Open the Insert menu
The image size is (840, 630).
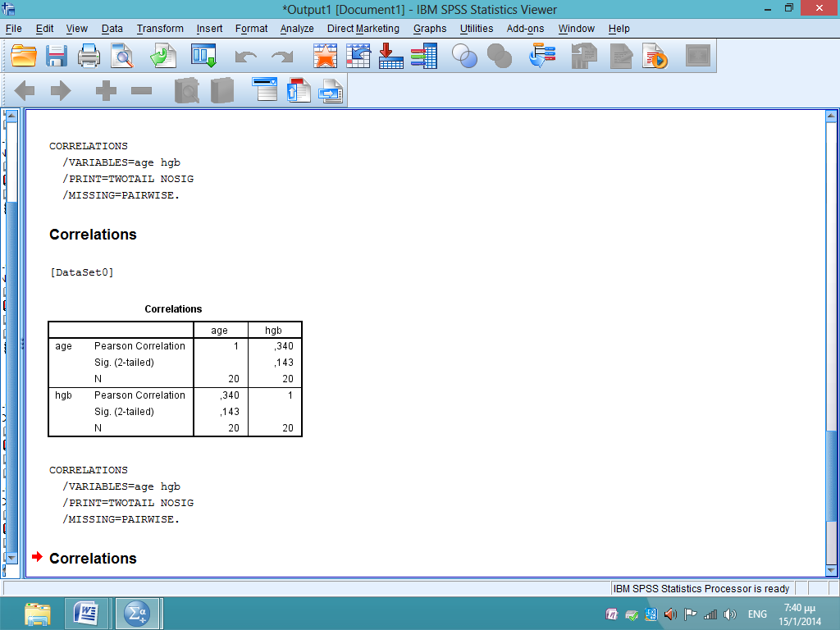coord(209,29)
